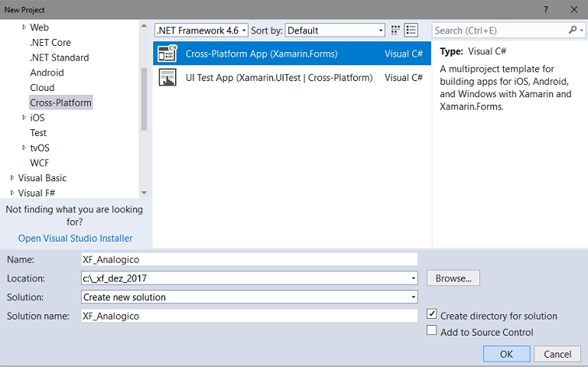Click the Browse... button
Viewport: 588px width, 367px height.
pos(453,278)
